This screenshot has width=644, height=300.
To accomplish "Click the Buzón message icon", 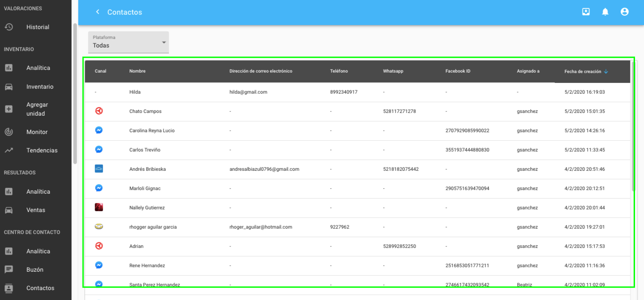I will click(x=9, y=270).
